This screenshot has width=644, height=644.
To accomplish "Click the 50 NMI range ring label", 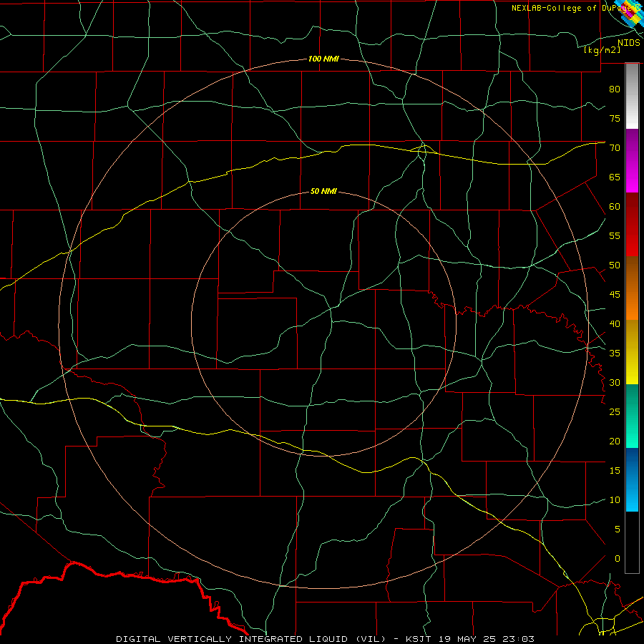I will coord(323,191).
